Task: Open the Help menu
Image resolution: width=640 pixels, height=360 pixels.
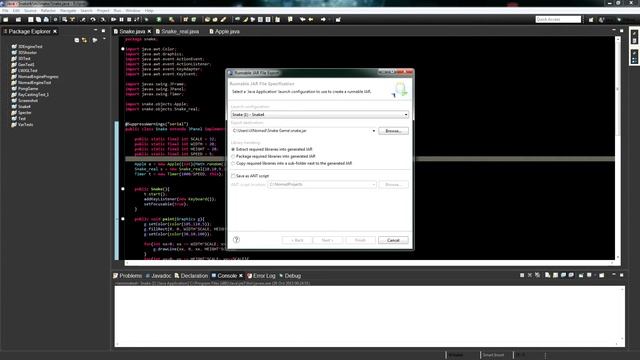Action: pos(149,11)
